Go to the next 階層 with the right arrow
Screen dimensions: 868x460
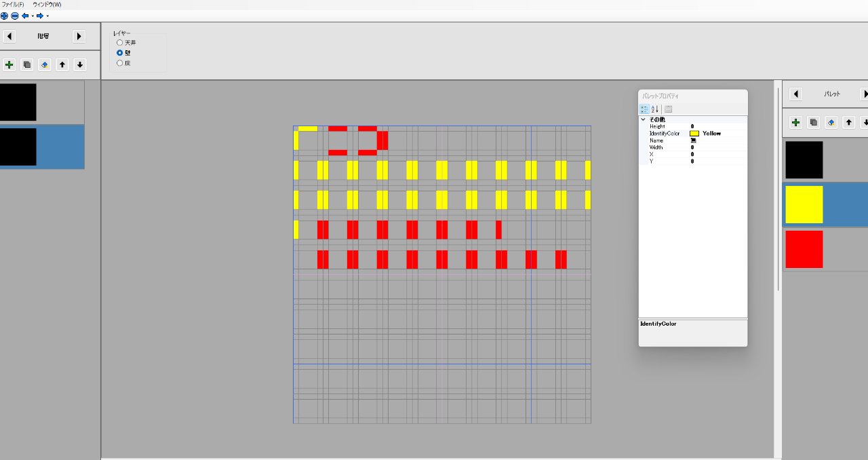79,37
